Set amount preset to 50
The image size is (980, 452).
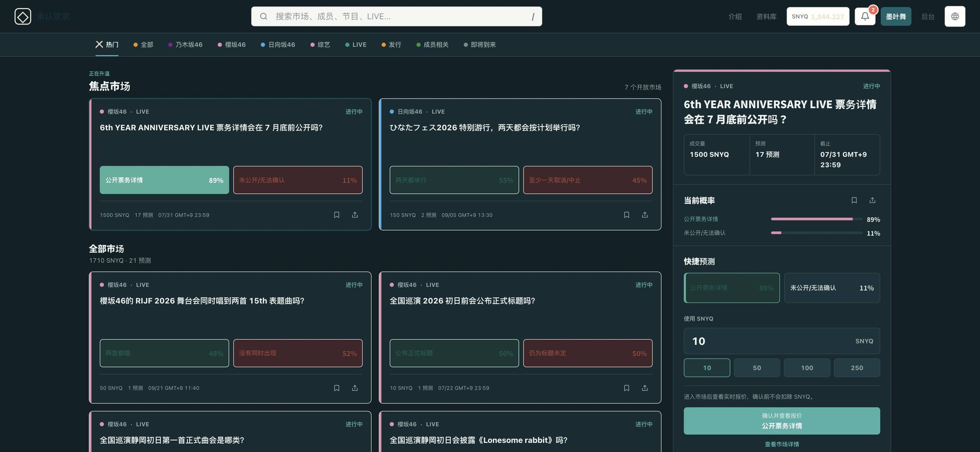757,368
